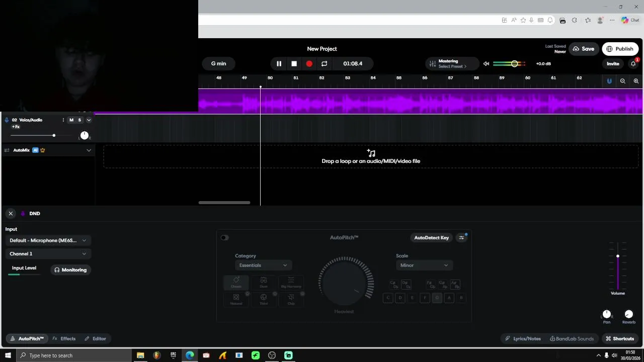Toggle the A note key
The height and width of the screenshot is (362, 644).
pyautogui.click(x=449, y=298)
